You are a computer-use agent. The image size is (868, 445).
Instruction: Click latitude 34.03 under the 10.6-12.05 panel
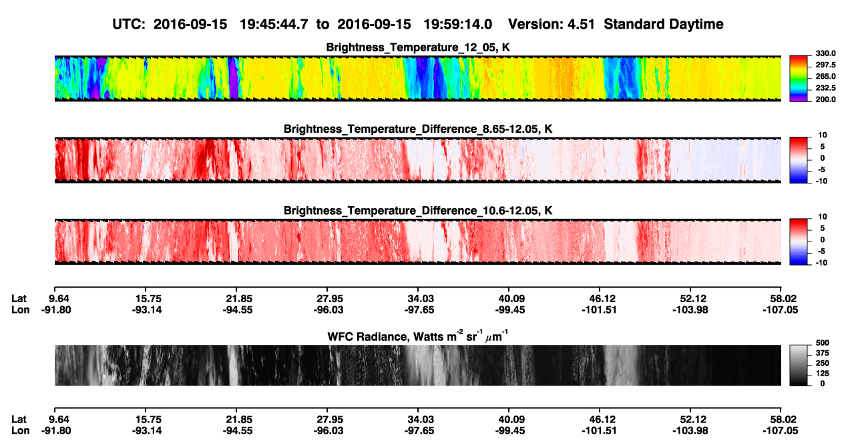tap(418, 298)
